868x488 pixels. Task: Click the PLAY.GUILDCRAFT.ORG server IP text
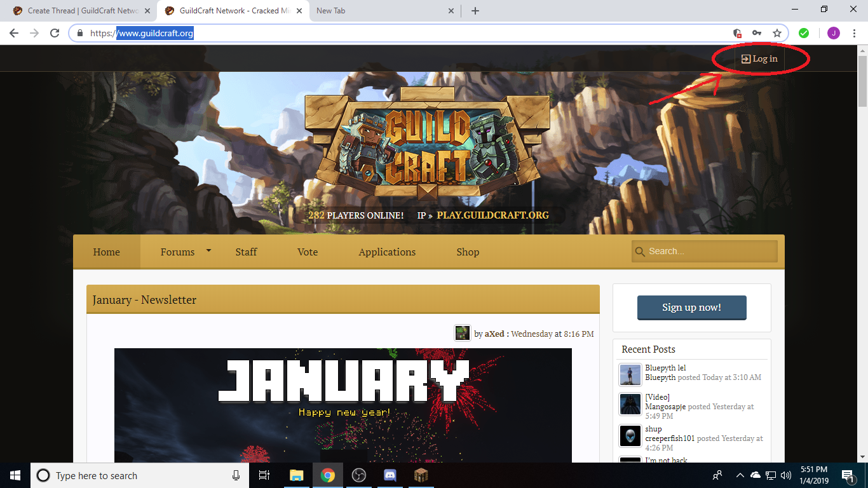tap(492, 215)
